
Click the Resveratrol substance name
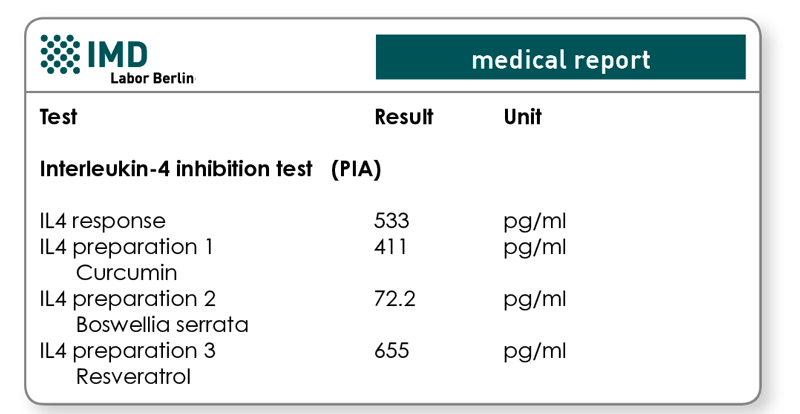point(133,377)
